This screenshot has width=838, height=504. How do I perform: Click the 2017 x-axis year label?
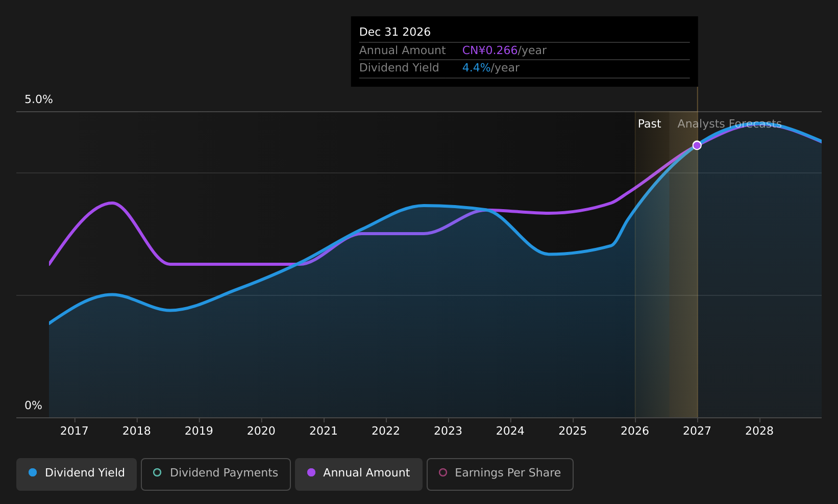(75, 431)
